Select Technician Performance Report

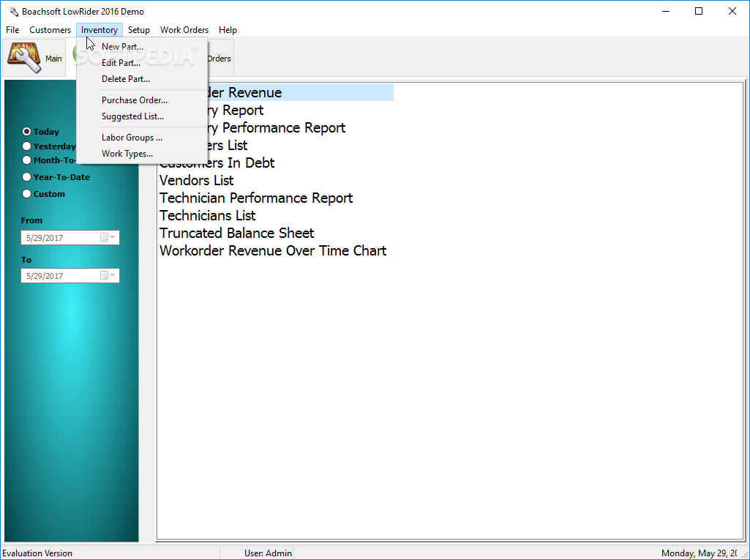pyautogui.click(x=256, y=198)
